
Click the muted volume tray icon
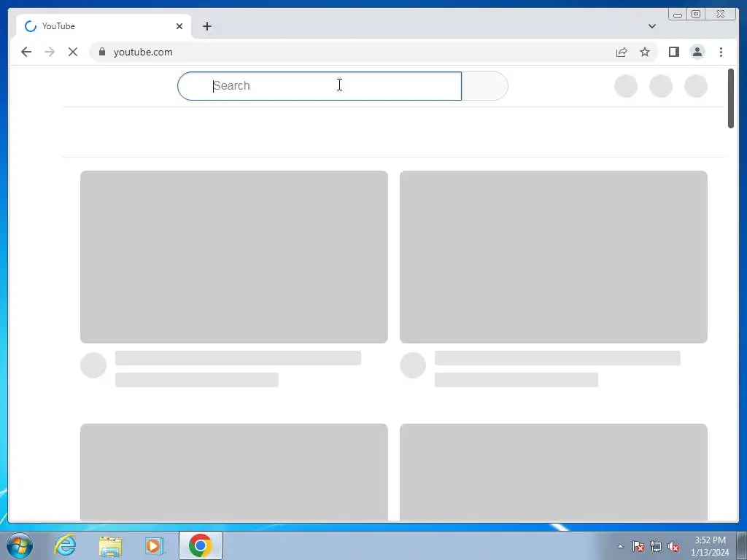point(673,546)
